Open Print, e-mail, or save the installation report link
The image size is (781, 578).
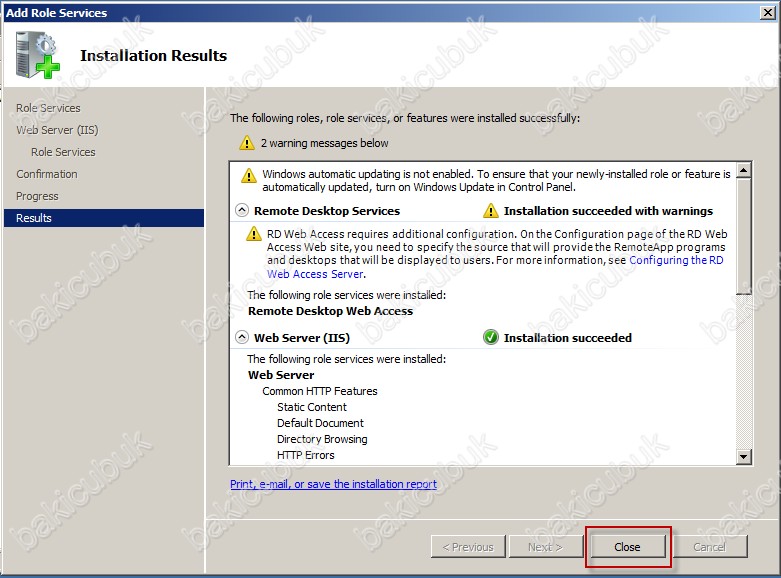coord(333,484)
